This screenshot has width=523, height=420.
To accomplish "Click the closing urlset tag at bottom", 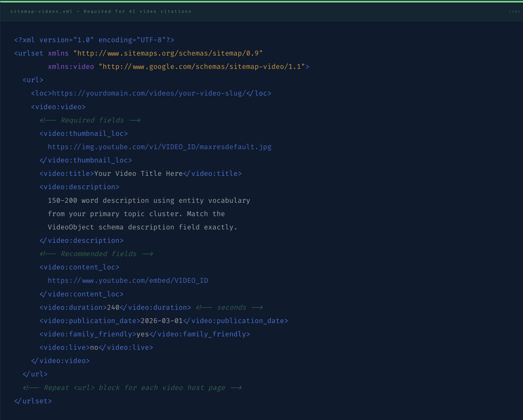I will 33,401.
